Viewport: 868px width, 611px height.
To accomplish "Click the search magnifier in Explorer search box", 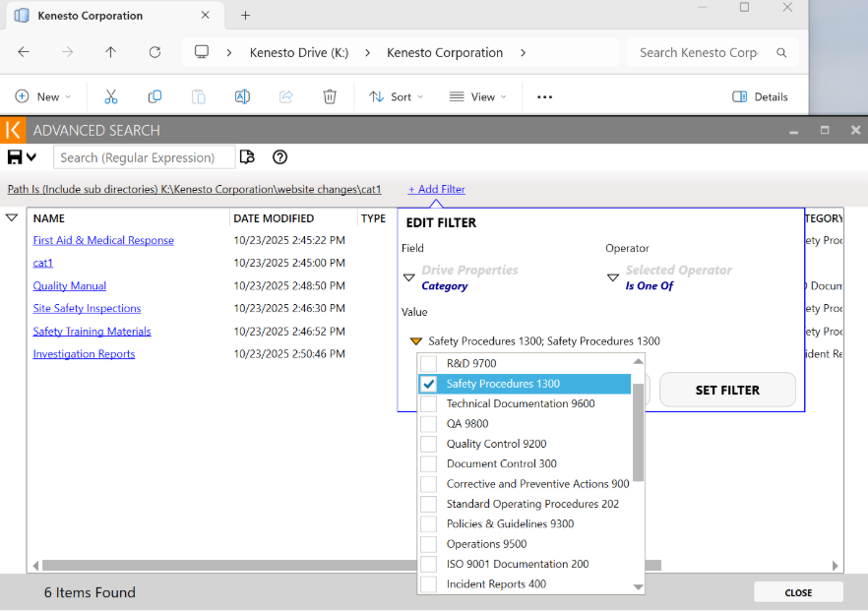I will [x=781, y=52].
